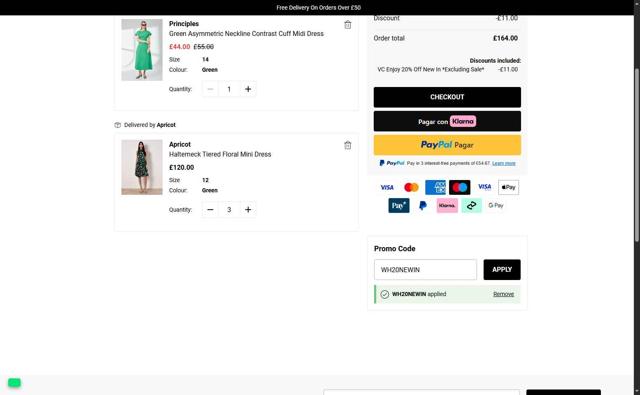Delete the Principles green midi dress item
Image resolution: width=640 pixels, height=395 pixels.
coord(347,25)
